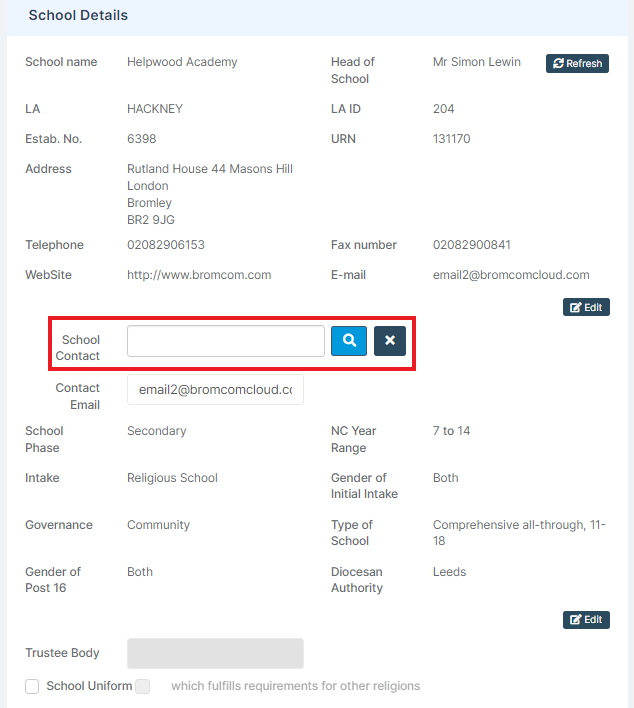Click the Diocesan Authority value Leeds
This screenshot has height=708, width=634.
tap(449, 572)
